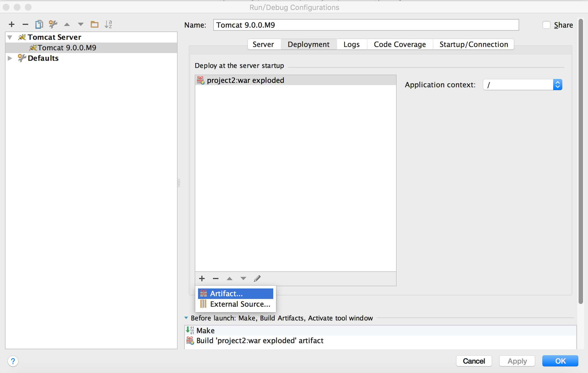Click the Make build step icon
This screenshot has width=588, height=373.
190,330
